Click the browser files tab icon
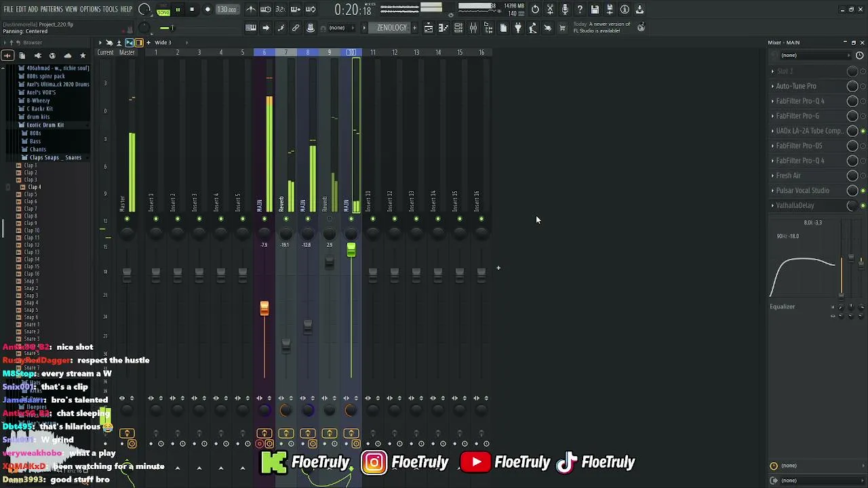This screenshot has width=868, height=488. coord(22,56)
